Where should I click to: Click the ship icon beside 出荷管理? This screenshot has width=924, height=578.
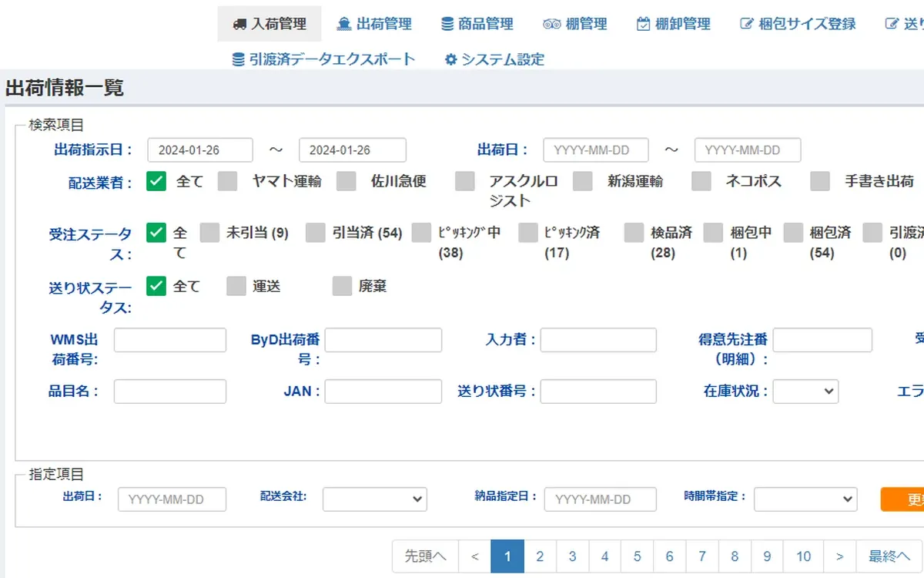pyautogui.click(x=344, y=25)
